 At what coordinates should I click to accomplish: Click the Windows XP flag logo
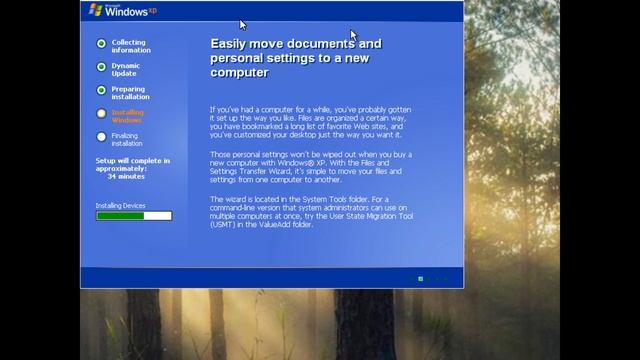pyautogui.click(x=96, y=10)
